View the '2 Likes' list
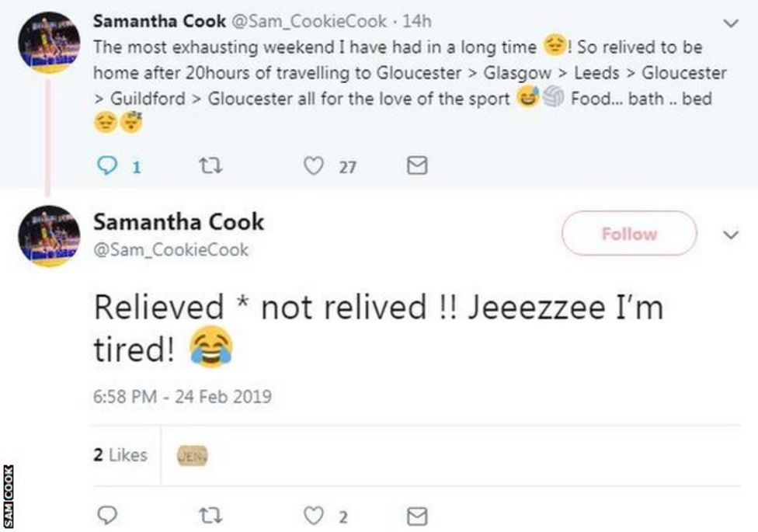Viewport: 758px width, 532px height. point(120,455)
